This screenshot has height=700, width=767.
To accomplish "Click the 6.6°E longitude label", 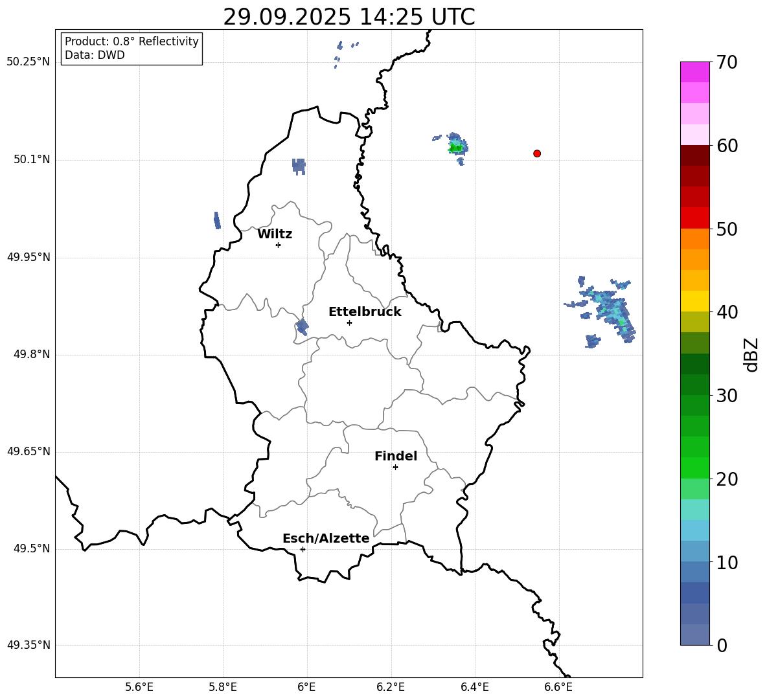I will [558, 687].
